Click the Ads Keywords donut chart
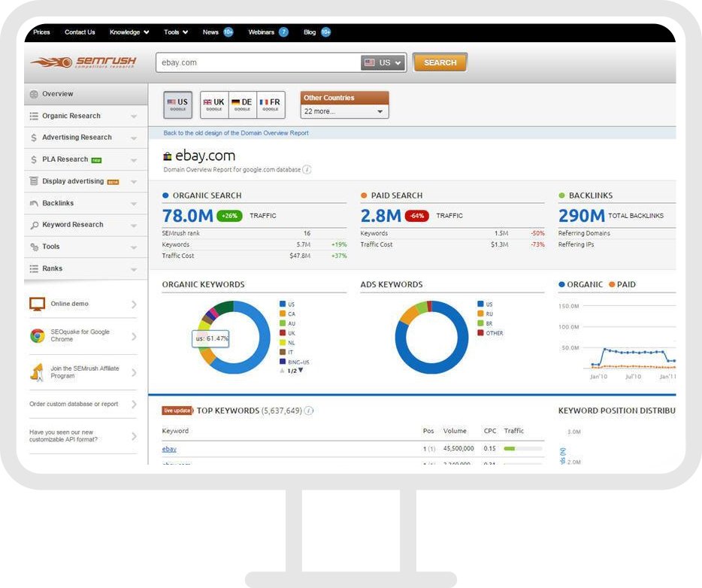Screen dimensions: 702x588 pos(431,337)
